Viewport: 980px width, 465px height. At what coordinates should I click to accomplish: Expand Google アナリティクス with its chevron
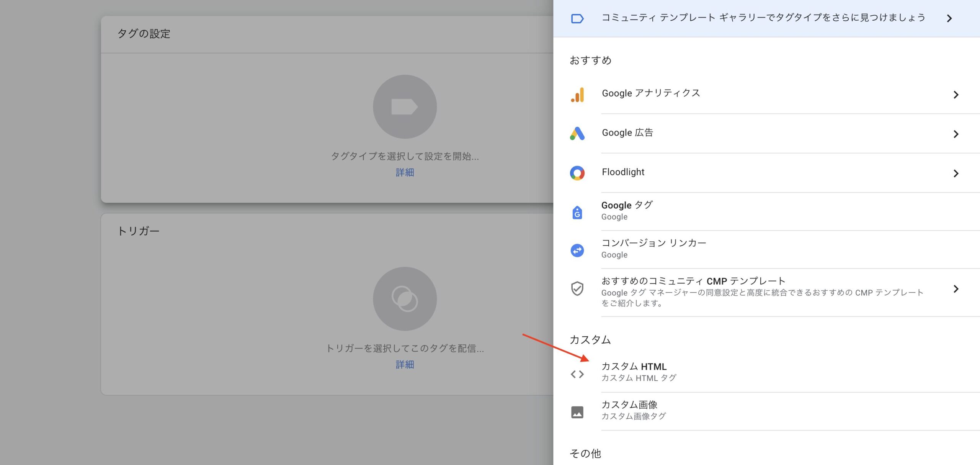point(956,95)
